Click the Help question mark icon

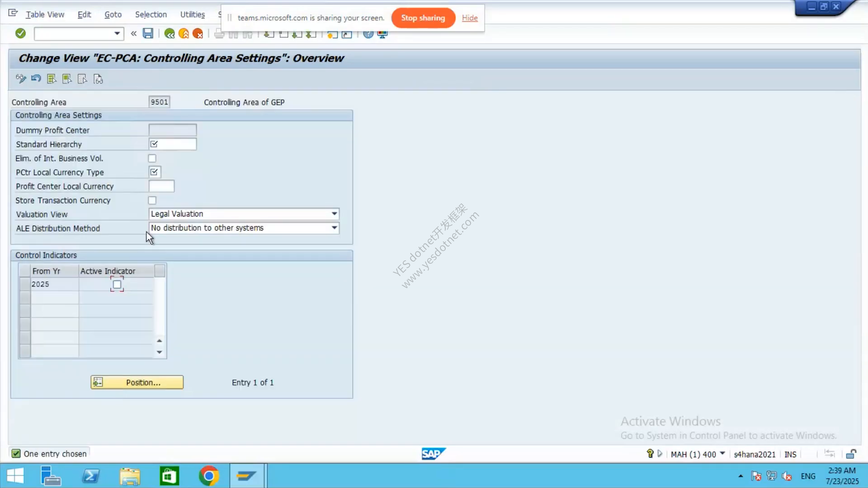coord(368,34)
